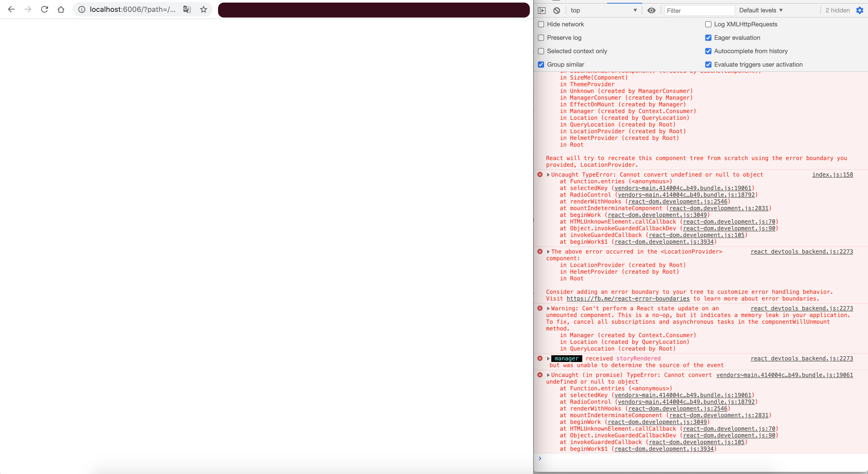This screenshot has height=474, width=868.
Task: Check the Hide network checkbox
Action: [541, 24]
